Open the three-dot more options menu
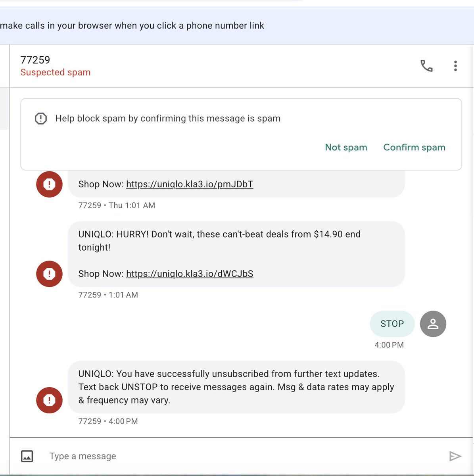Screen dimensions: 474x476 [455, 66]
